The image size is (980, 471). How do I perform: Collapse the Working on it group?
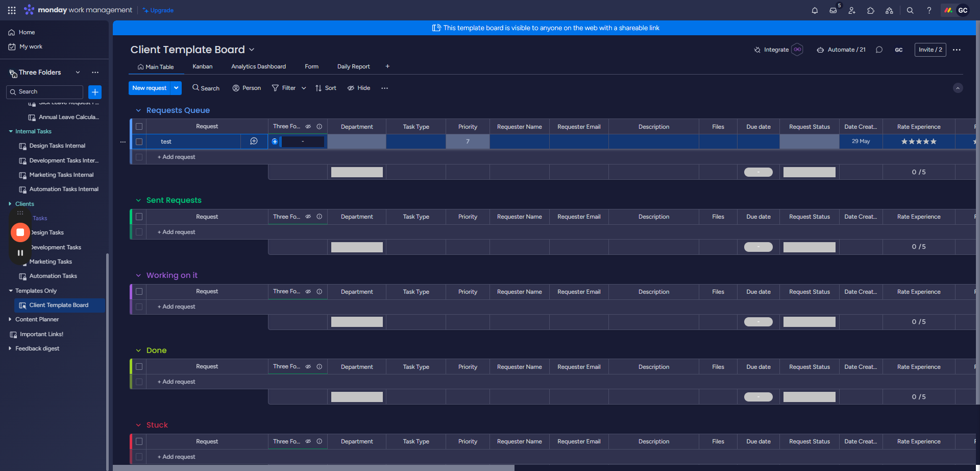(x=138, y=275)
